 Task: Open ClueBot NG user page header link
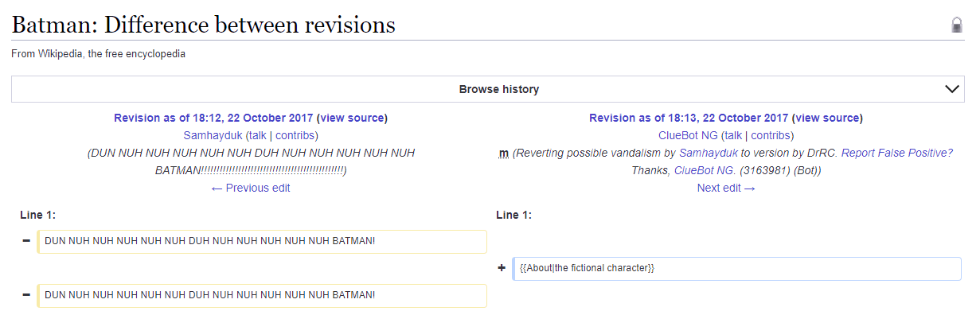click(x=688, y=135)
